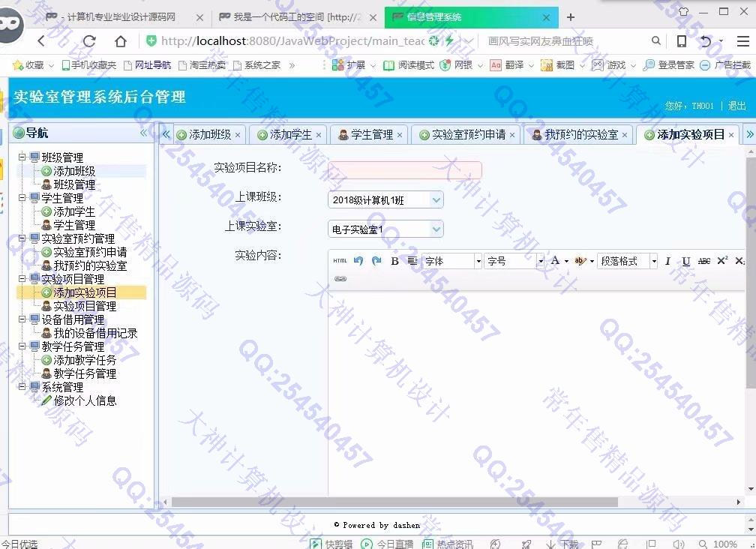This screenshot has width=756, height=549.
Task: Switch to the 实验室预约申请 tab
Action: click(468, 135)
